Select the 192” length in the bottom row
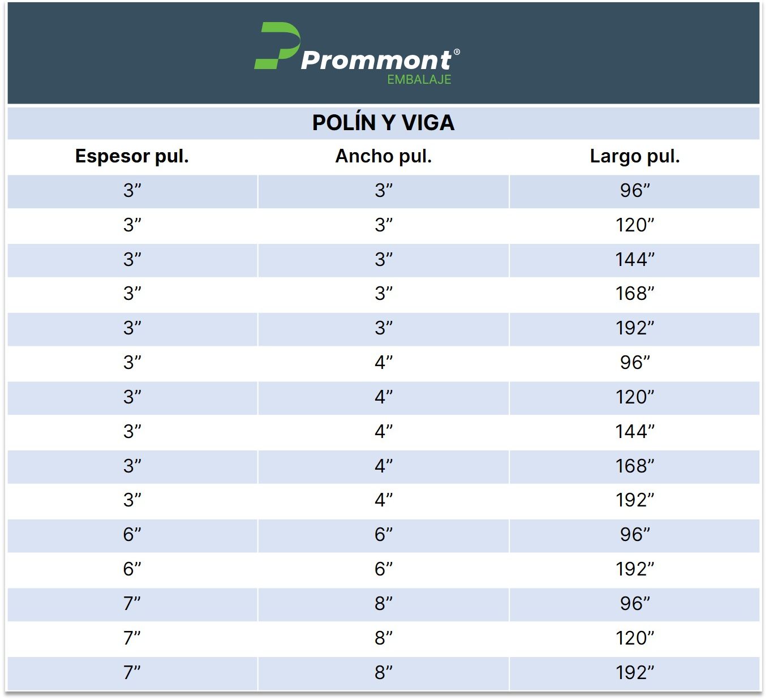The width and height of the screenshot is (769, 700). pos(634,673)
